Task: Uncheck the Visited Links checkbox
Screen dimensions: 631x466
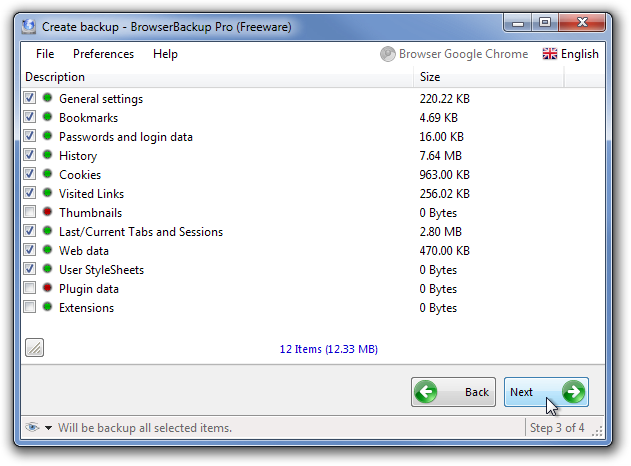Action: (29, 193)
